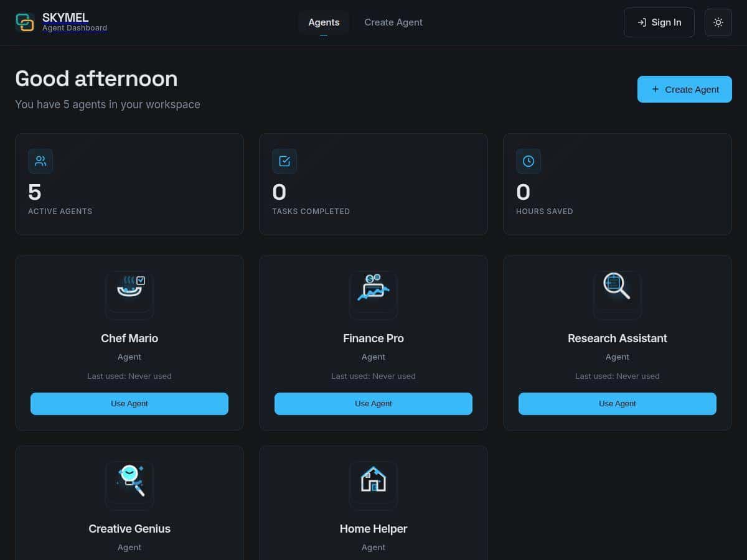Open the Create Agent tab
This screenshot has width=747, height=560.
(x=393, y=22)
